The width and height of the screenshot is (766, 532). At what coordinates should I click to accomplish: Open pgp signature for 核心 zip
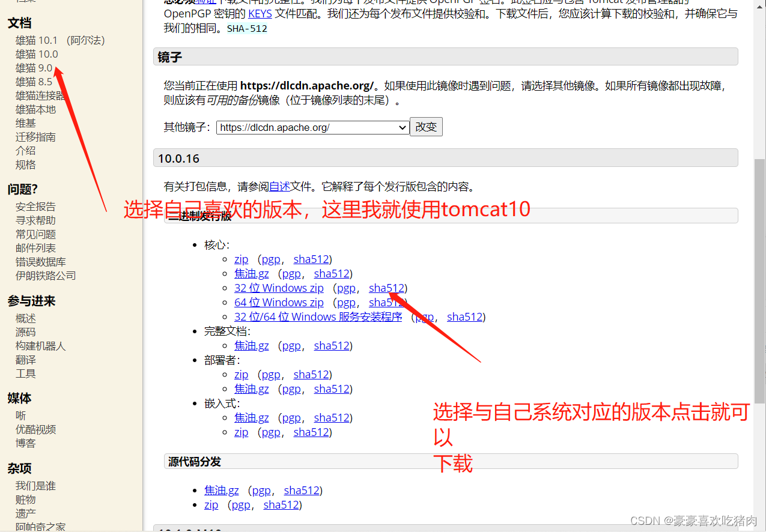click(271, 259)
